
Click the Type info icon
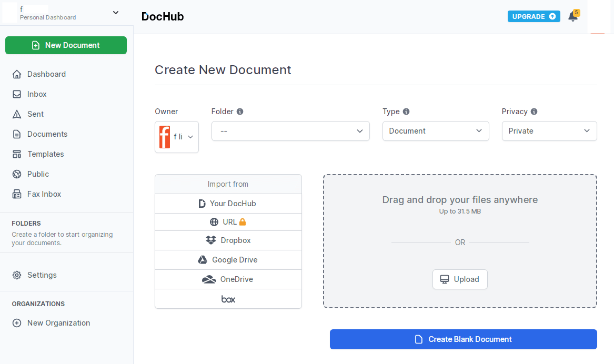(406, 112)
